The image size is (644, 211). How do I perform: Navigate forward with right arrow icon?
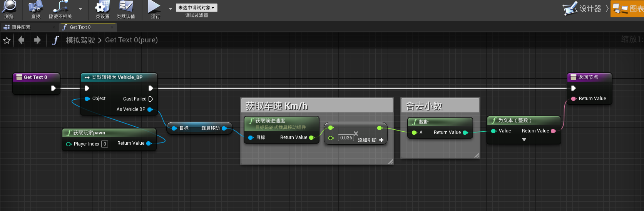[37, 40]
